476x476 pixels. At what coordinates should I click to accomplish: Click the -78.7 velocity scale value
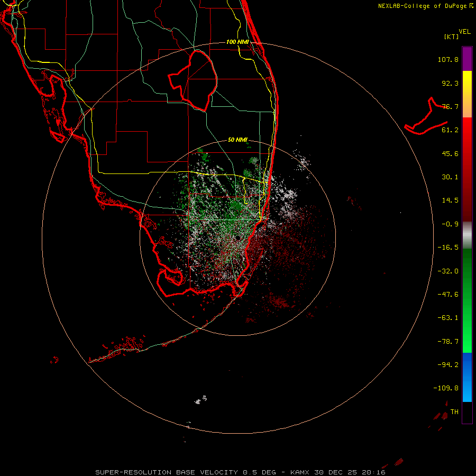tap(448, 342)
